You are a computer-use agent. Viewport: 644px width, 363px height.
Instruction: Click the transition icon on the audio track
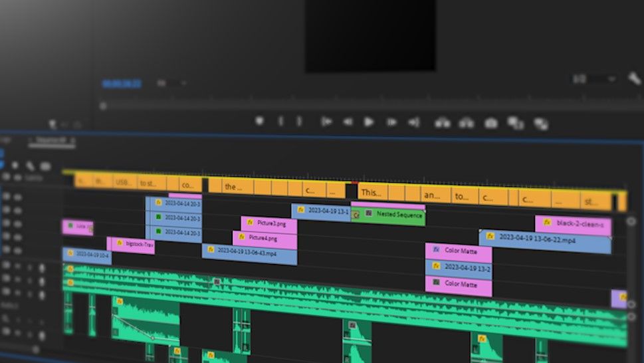[x=217, y=282]
